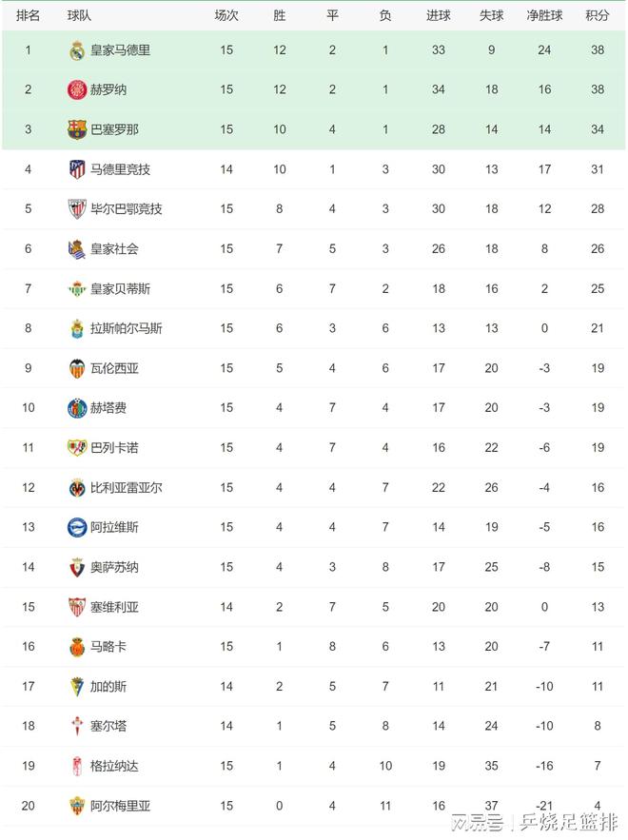Click the Real Madrid club crest
This screenshot has height=840, width=628.
[77, 50]
